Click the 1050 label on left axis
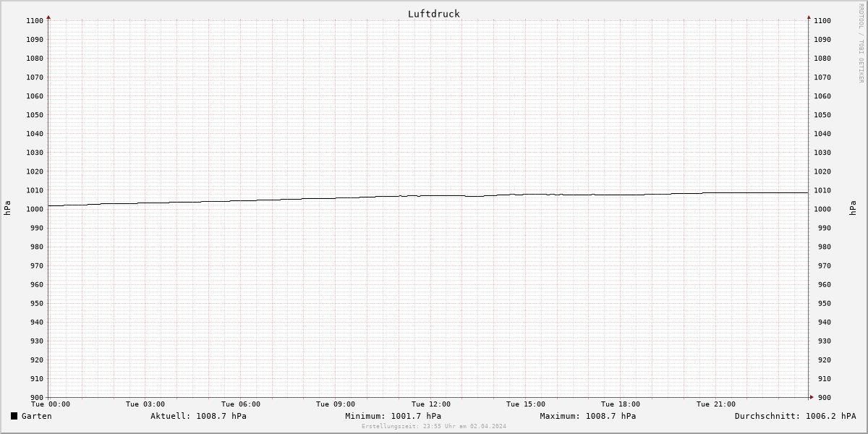This screenshot has height=434, width=868. click(35, 115)
